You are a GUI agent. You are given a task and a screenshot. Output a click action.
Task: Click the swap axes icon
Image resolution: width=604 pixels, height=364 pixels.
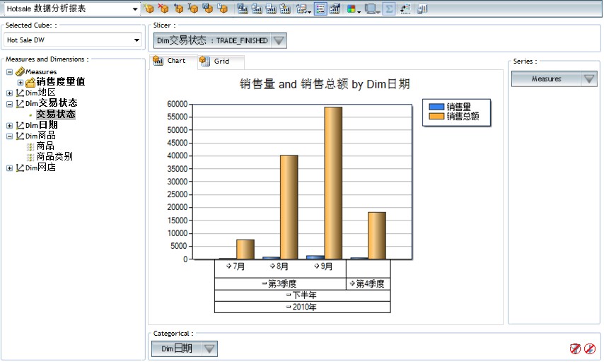(x=405, y=8)
